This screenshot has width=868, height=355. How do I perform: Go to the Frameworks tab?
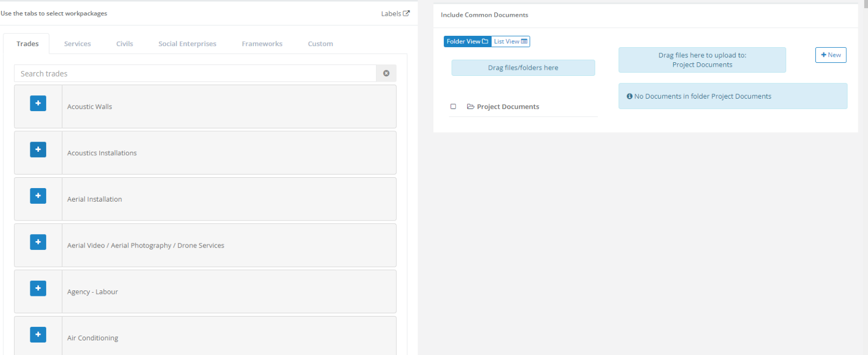point(262,44)
